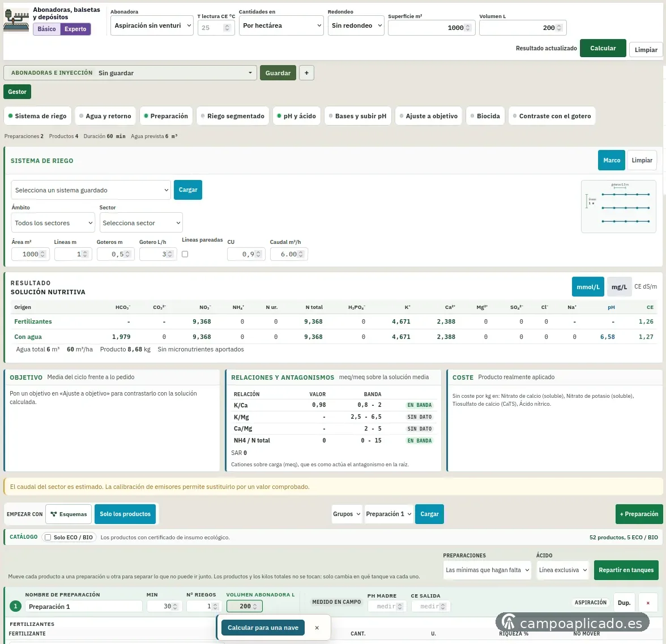The image size is (666, 644).
Task: Dismiss the Calcular para una nave popup
Action: tap(317, 628)
